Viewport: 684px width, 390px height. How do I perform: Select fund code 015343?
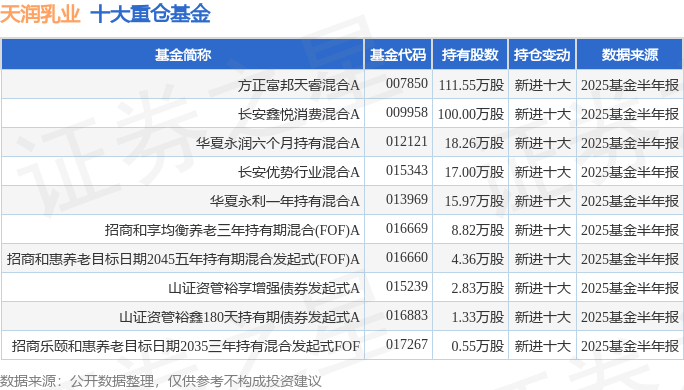[x=407, y=170]
